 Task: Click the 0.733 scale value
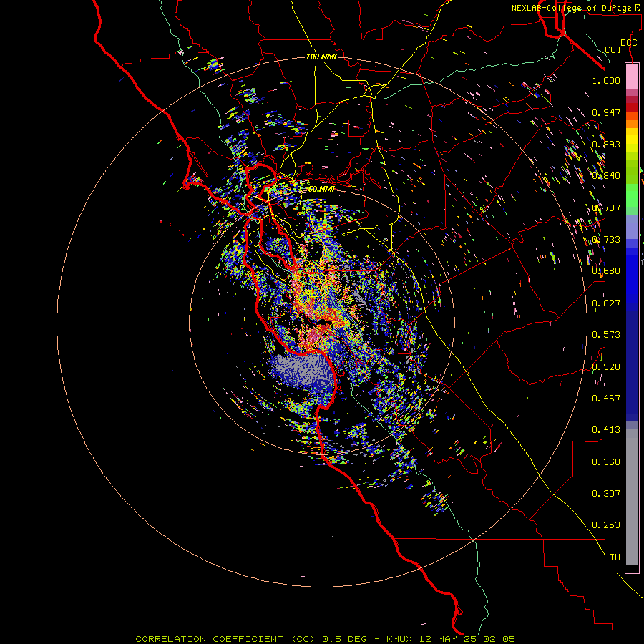tap(606, 240)
